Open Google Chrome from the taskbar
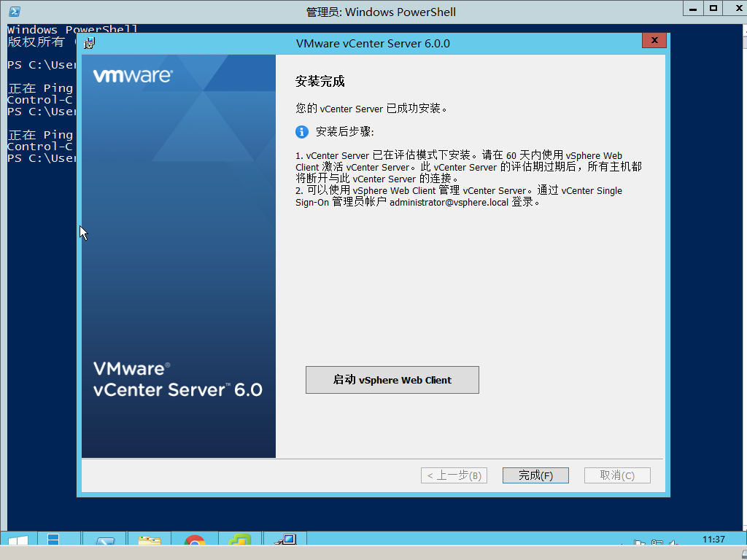The height and width of the screenshot is (560, 747). [x=194, y=540]
